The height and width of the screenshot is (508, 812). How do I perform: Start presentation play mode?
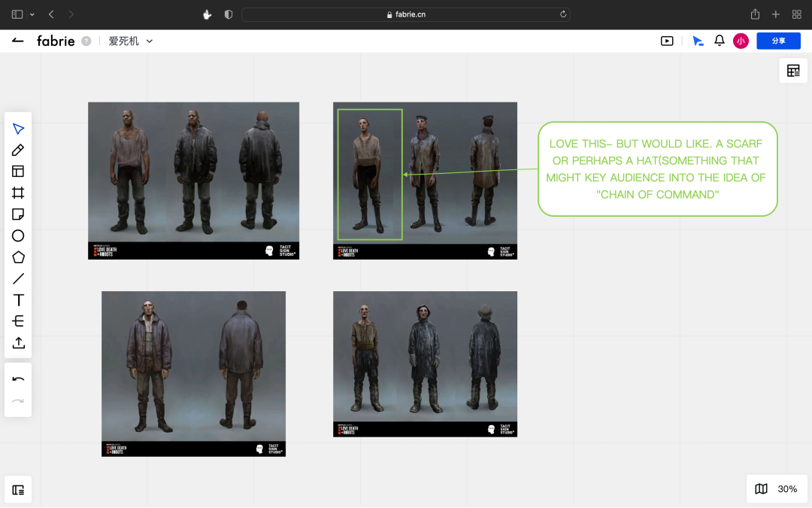667,41
